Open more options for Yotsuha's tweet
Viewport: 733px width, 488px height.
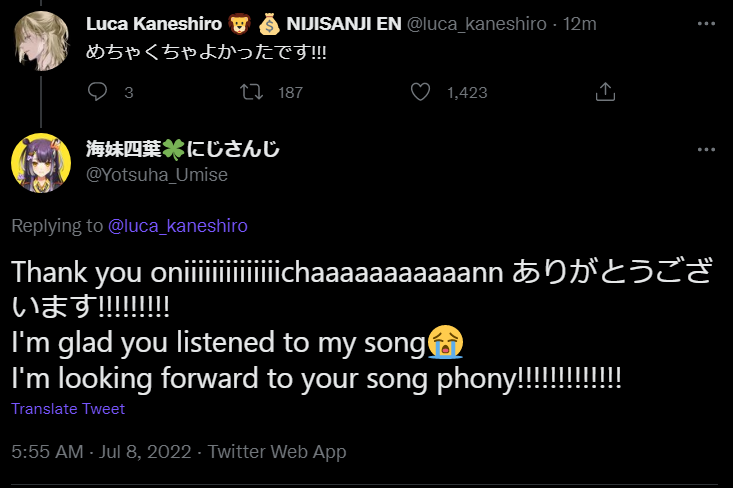[706, 150]
